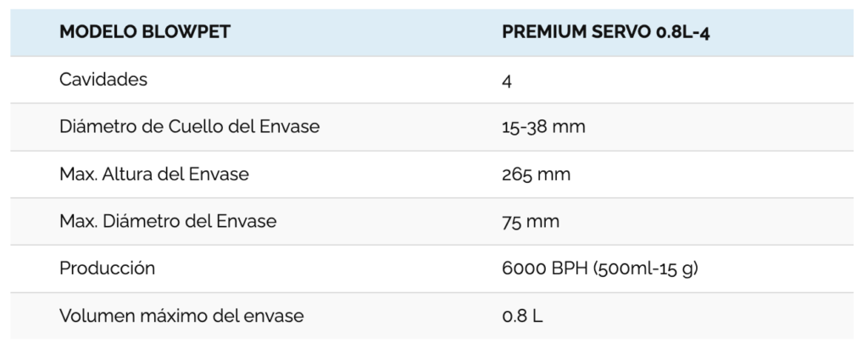Click the Producción row label

click(108, 268)
